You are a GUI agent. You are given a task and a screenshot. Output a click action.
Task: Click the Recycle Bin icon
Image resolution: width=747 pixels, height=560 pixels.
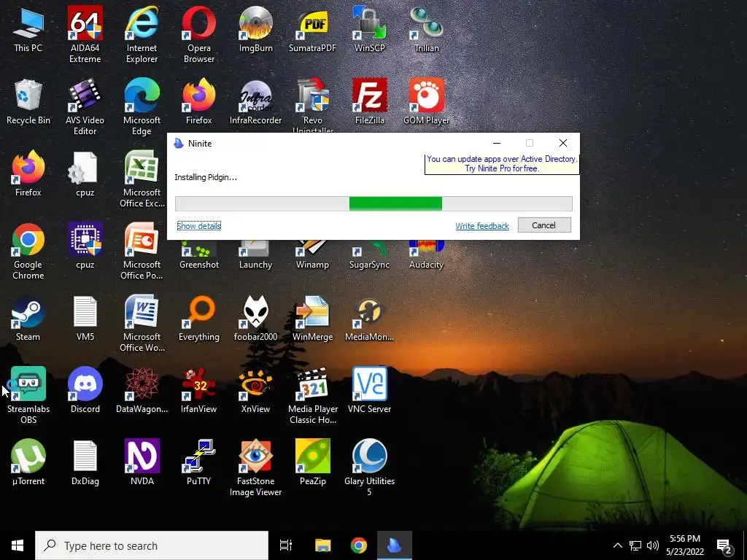point(28,102)
